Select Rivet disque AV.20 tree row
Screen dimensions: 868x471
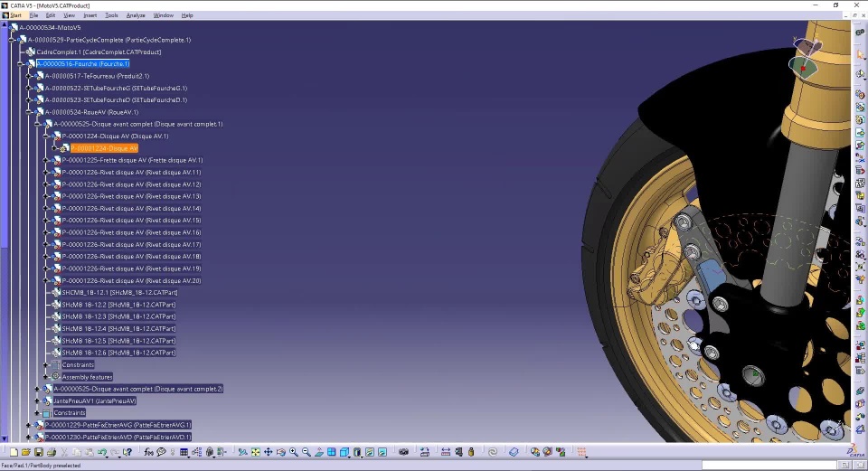click(131, 280)
